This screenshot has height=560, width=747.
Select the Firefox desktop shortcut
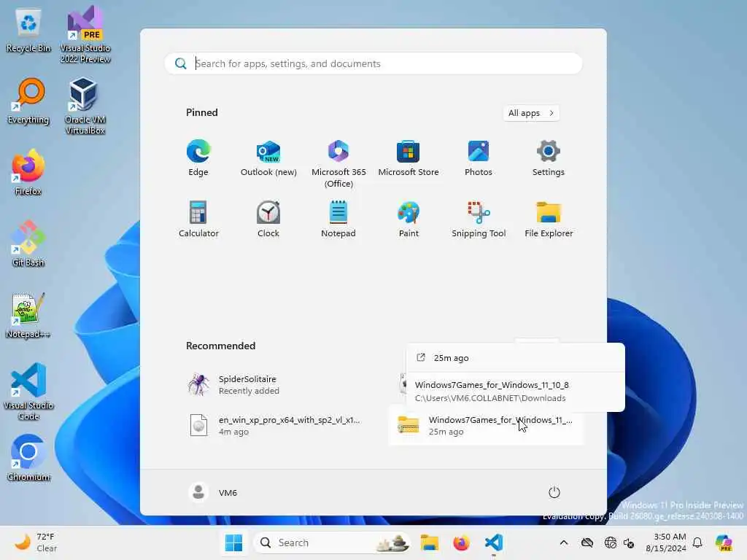[28, 172]
